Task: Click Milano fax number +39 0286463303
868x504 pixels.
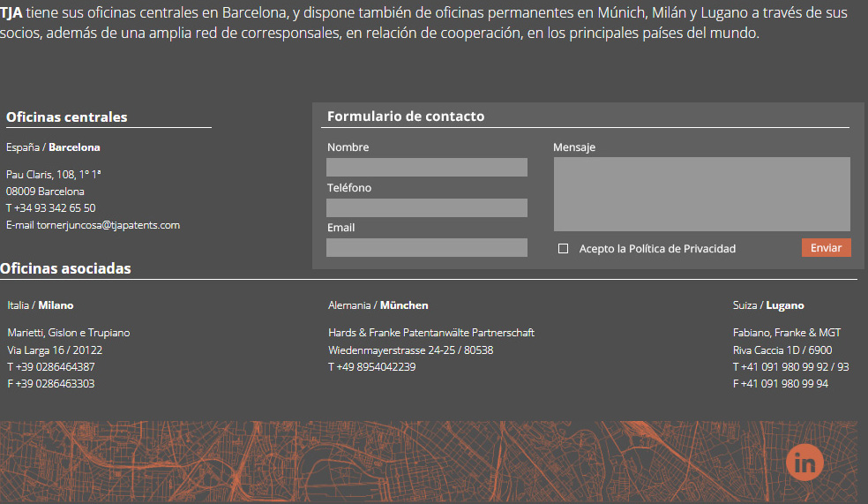Action: 55,384
